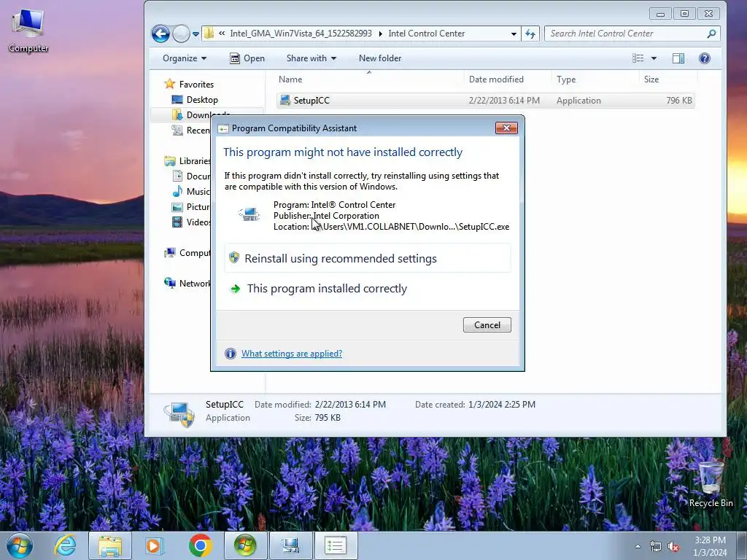Change your view icon in Explorer

tap(638, 58)
